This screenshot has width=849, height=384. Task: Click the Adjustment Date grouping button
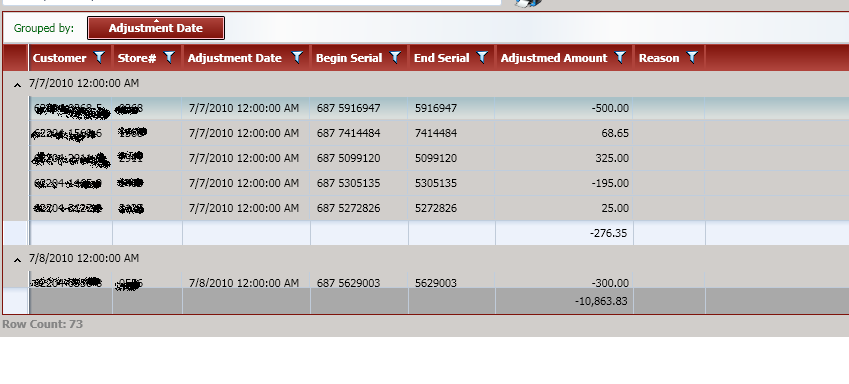[156, 28]
